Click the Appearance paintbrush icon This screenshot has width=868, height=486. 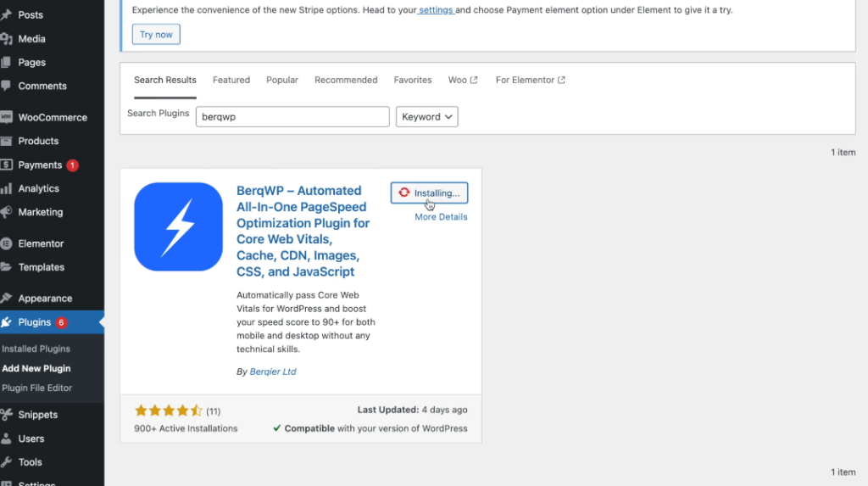tap(6, 299)
